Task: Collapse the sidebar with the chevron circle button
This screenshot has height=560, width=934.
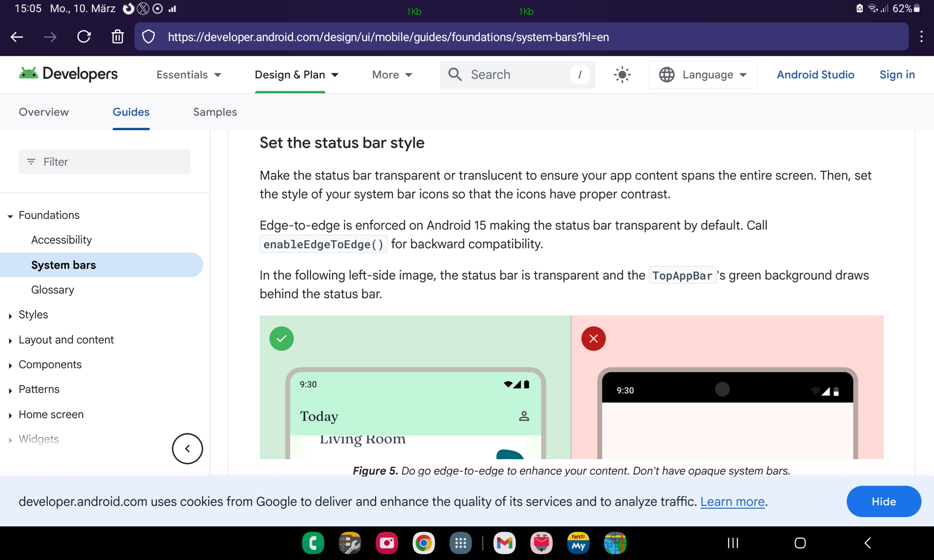Action: click(x=187, y=448)
